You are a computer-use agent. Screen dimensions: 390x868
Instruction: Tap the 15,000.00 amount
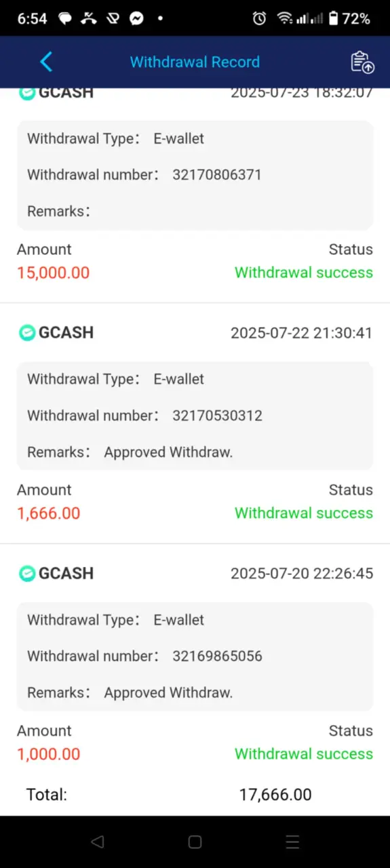point(54,273)
